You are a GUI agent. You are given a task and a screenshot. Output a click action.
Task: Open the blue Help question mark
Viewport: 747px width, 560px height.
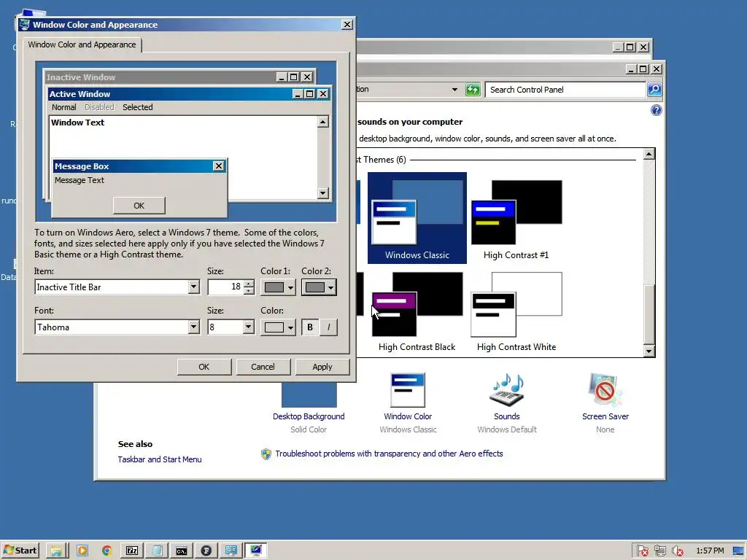coord(656,111)
